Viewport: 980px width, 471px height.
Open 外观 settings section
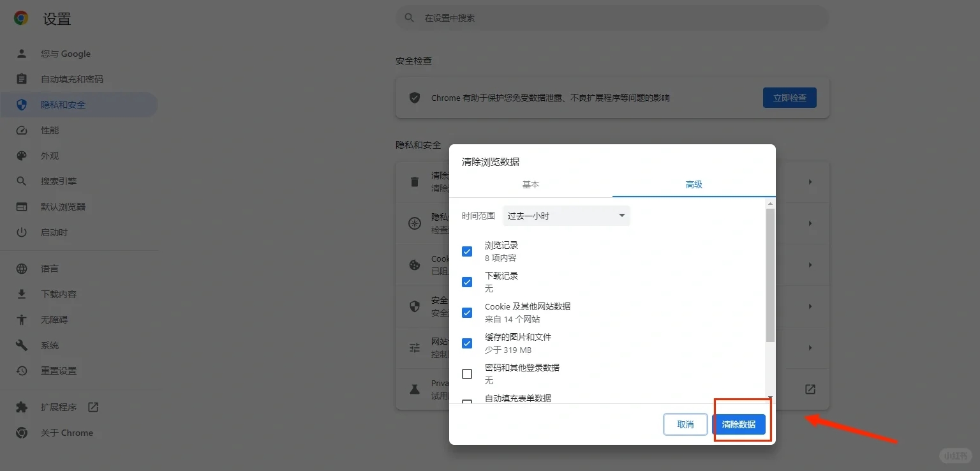point(79,156)
